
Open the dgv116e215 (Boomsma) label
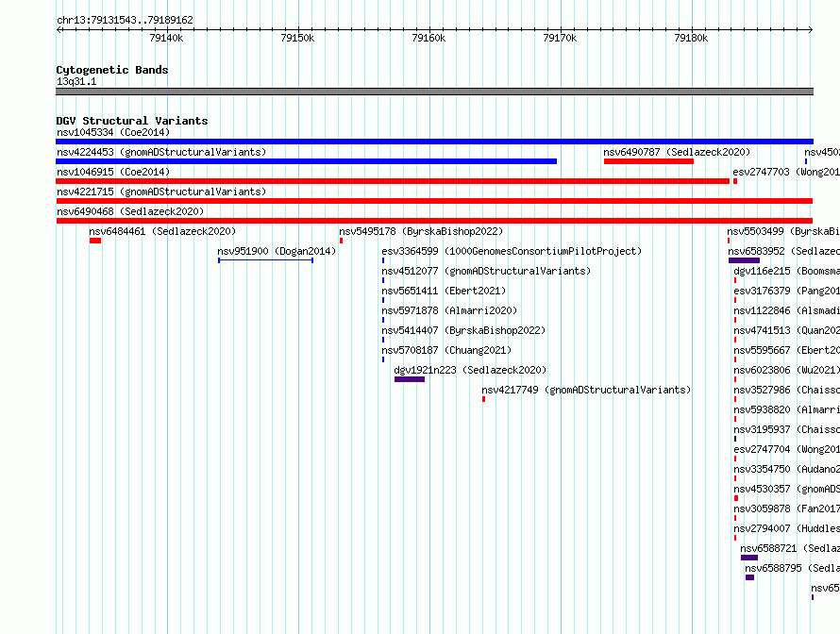tap(786, 271)
